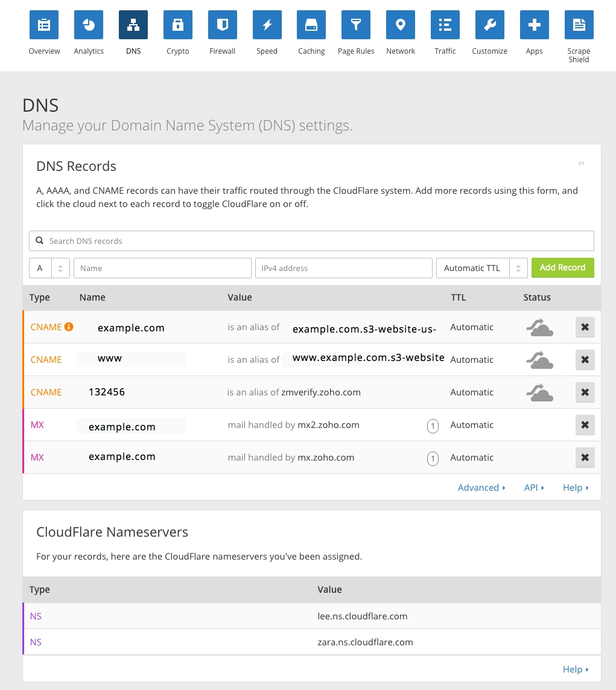The width and height of the screenshot is (616, 690).
Task: Open the Page Rules funnel icon
Action: click(x=356, y=25)
